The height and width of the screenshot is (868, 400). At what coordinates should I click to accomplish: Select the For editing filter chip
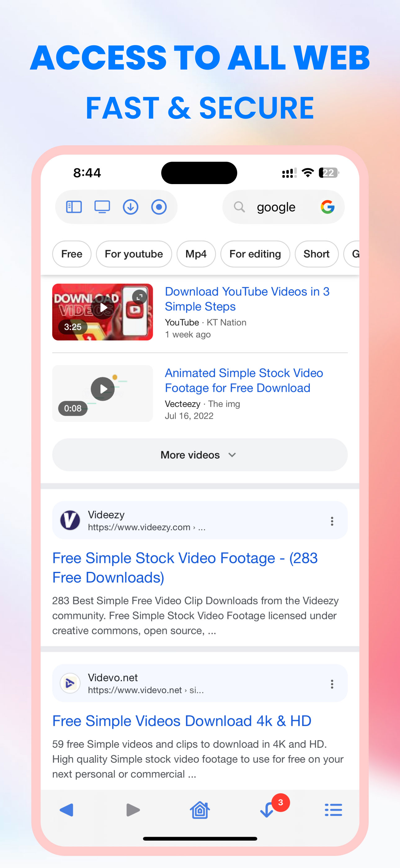pos(255,254)
